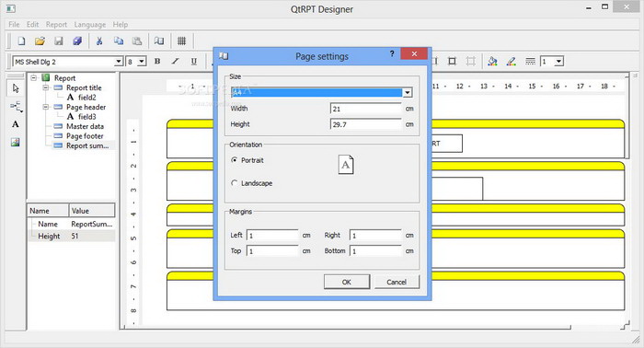Select the Page footer band in the tree

point(85,136)
